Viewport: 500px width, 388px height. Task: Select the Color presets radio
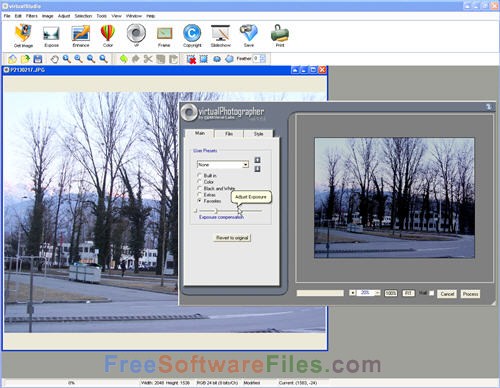pyautogui.click(x=199, y=182)
